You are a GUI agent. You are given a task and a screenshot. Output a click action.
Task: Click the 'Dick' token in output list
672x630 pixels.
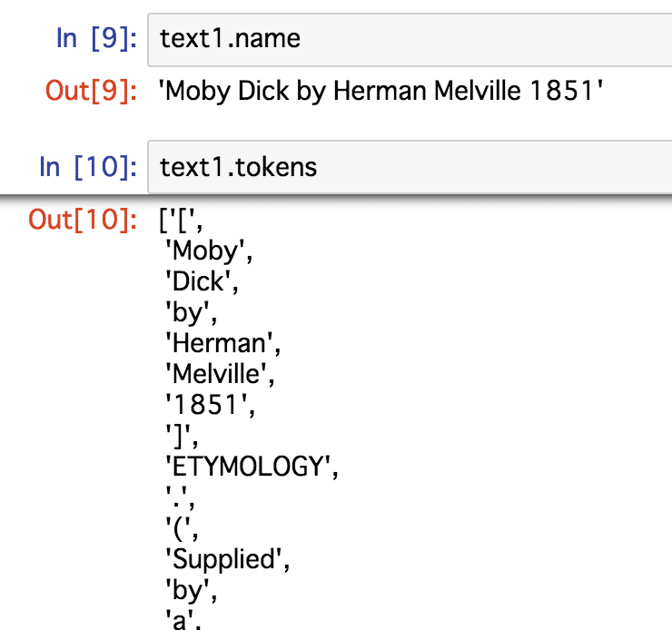202,281
